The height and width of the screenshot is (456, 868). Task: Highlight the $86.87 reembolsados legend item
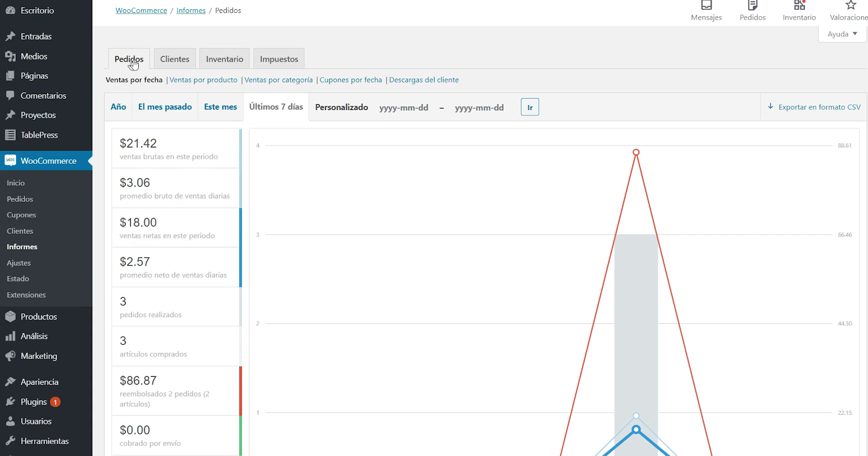177,391
